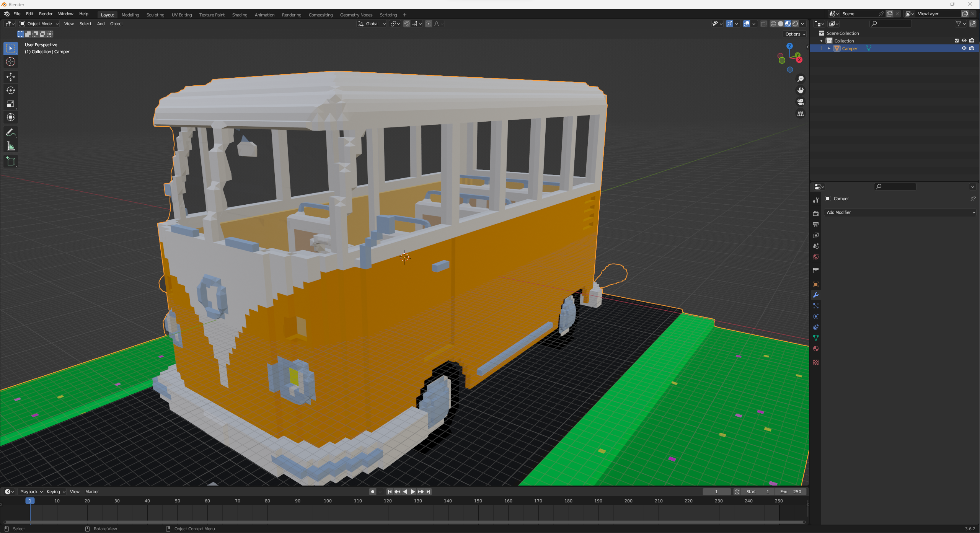The width and height of the screenshot is (980, 533).
Task: Hide Camper object with eye icon
Action: [964, 48]
